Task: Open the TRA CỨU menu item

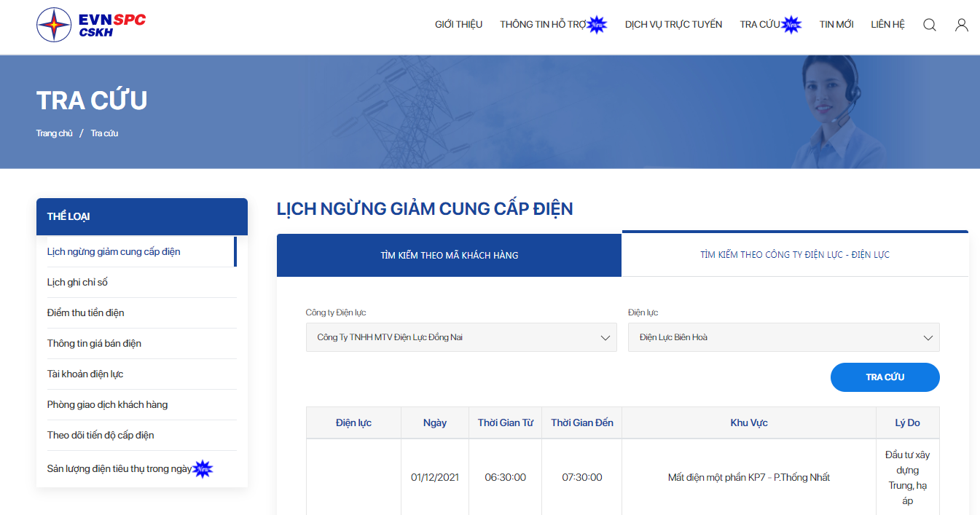Action: pyautogui.click(x=760, y=25)
